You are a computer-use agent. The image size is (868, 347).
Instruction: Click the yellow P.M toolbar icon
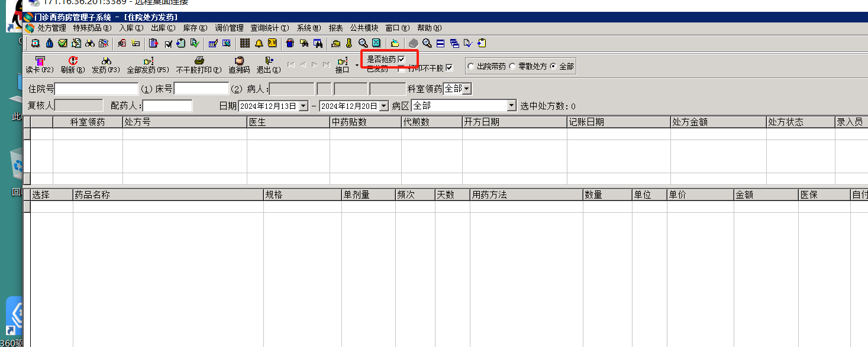click(272, 43)
